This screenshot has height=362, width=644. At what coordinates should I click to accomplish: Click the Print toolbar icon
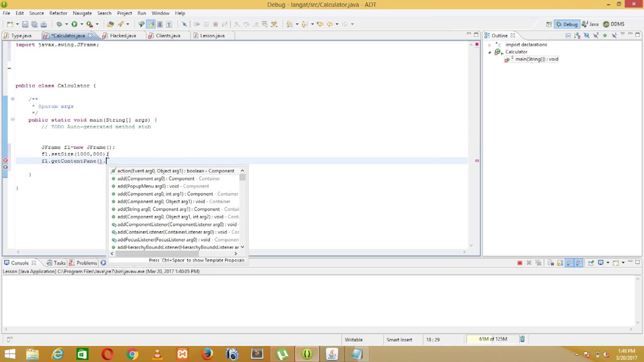point(43,24)
